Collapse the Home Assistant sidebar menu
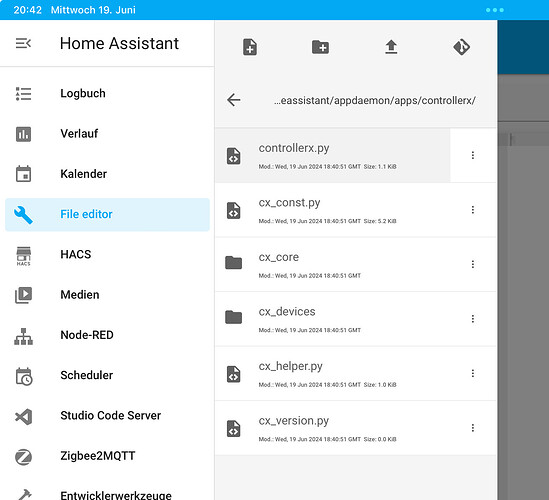Viewport: 549px width, 500px height. [23, 43]
